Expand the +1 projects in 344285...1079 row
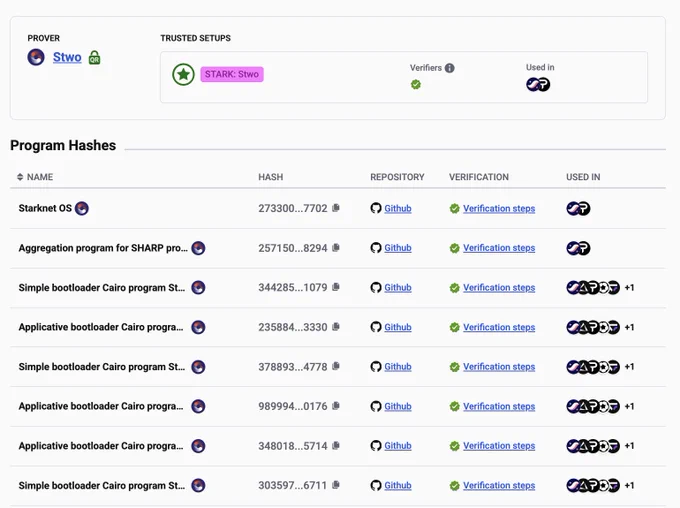 point(629,288)
